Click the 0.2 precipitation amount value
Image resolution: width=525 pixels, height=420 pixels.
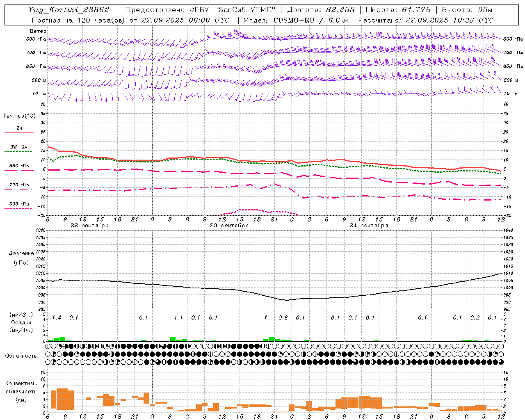[x=475, y=317]
